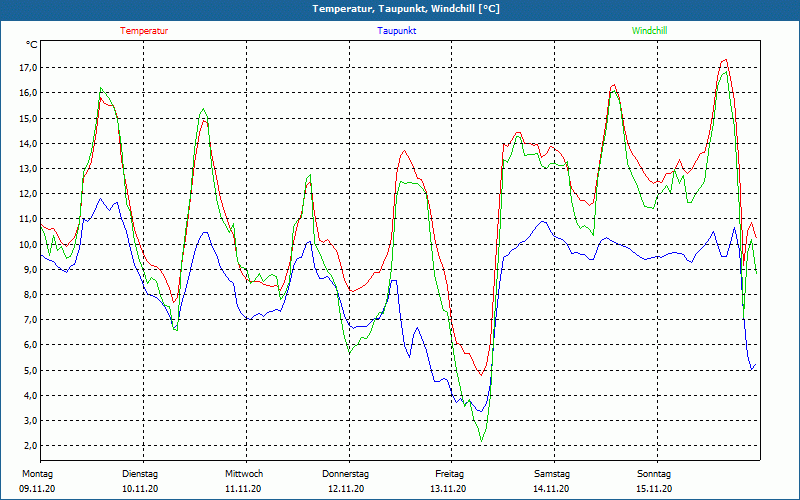
Task: Select the Montag day label
Action: pos(36,473)
